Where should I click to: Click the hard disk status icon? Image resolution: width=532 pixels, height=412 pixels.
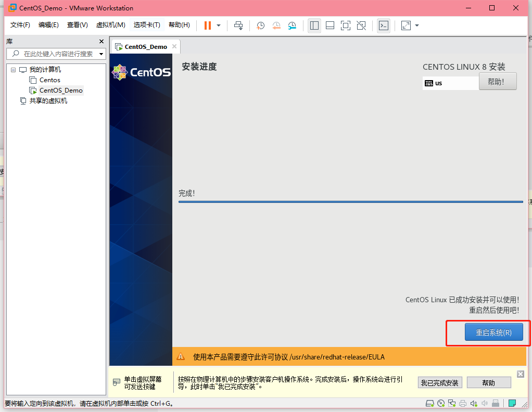click(429, 403)
